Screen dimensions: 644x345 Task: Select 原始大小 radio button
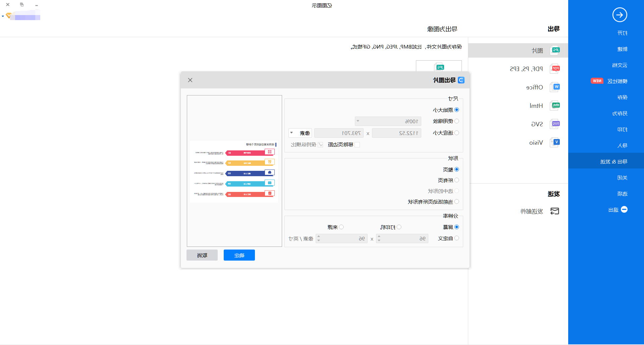click(x=457, y=110)
